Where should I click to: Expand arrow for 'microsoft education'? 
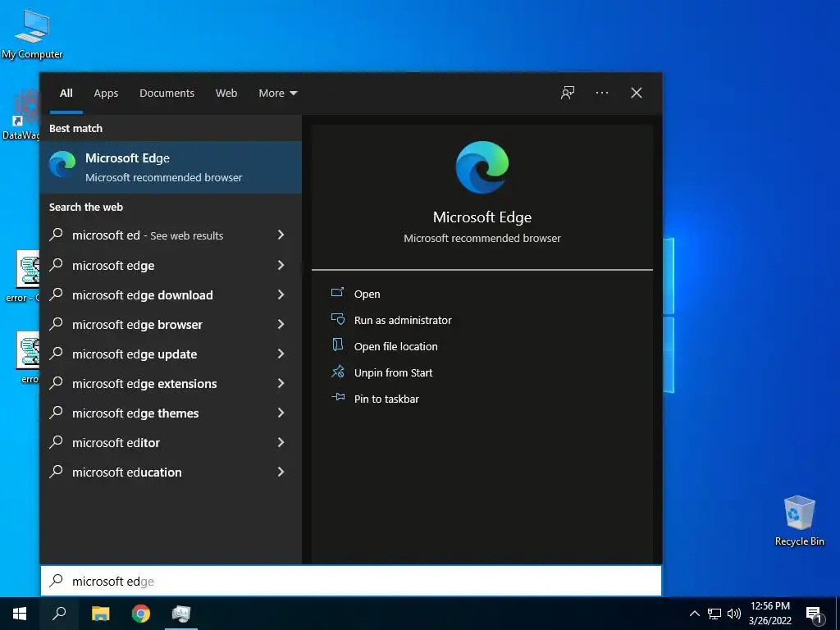click(281, 472)
